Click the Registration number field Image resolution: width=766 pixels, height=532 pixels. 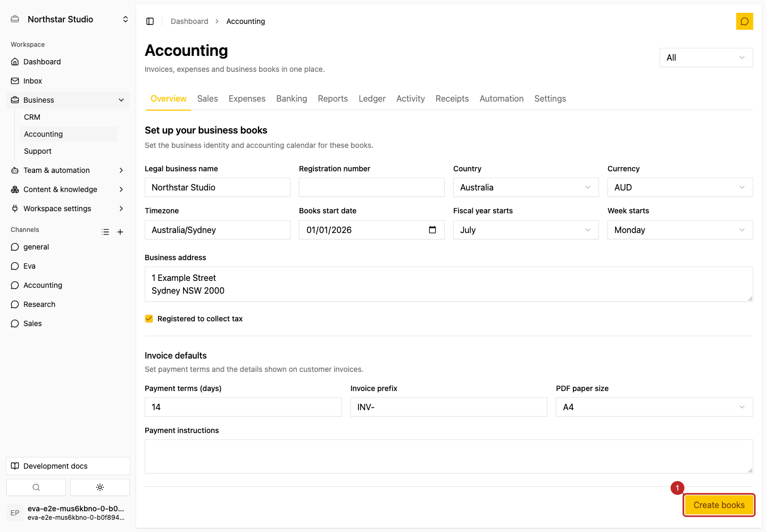click(x=372, y=187)
